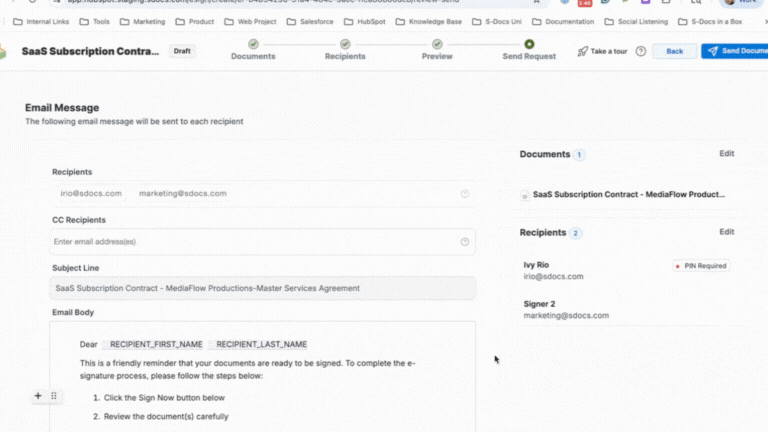This screenshot has height=432, width=768.
Task: Edit the Recipients section in sidebar
Action: (726, 232)
